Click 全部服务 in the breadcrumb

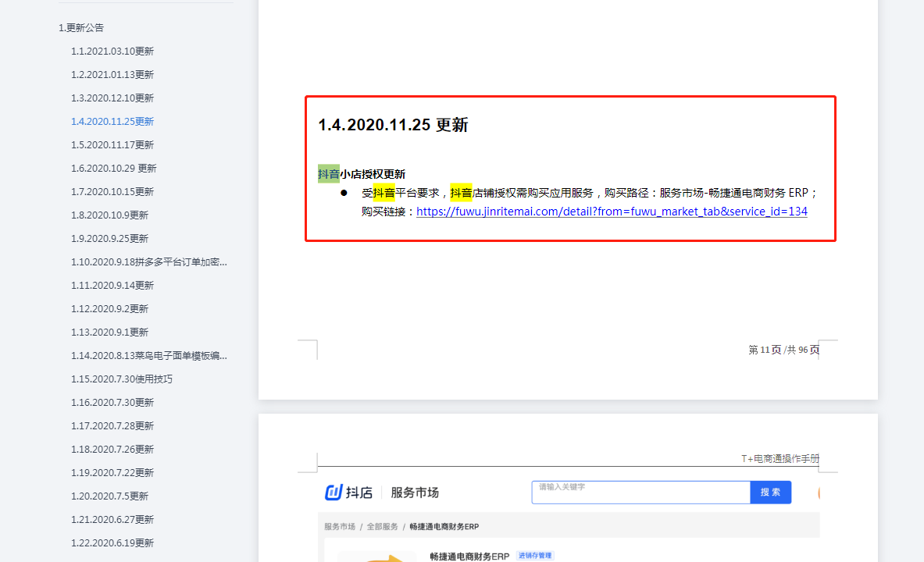coord(383,527)
